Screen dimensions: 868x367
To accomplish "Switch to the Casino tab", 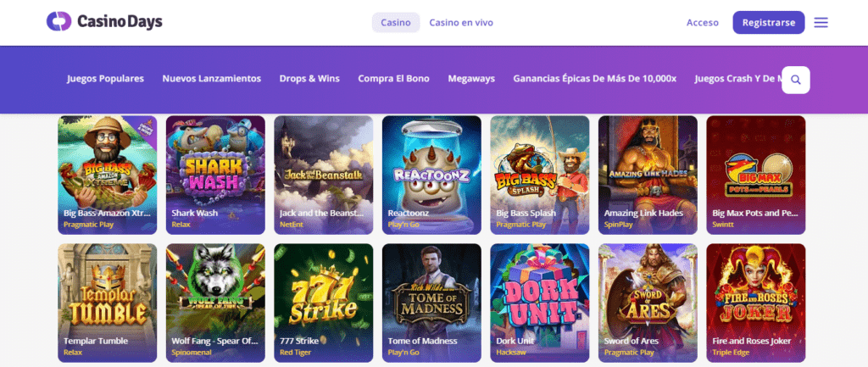I will pos(396,23).
